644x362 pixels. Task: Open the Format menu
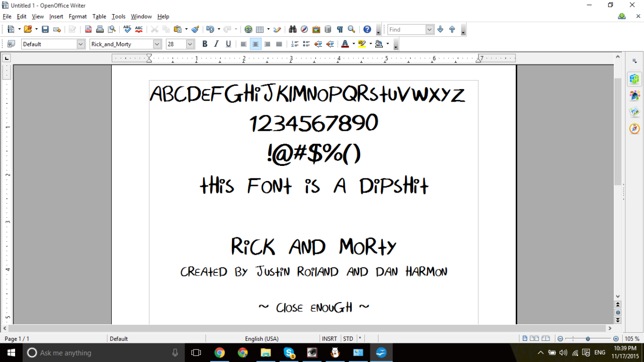[x=78, y=17]
